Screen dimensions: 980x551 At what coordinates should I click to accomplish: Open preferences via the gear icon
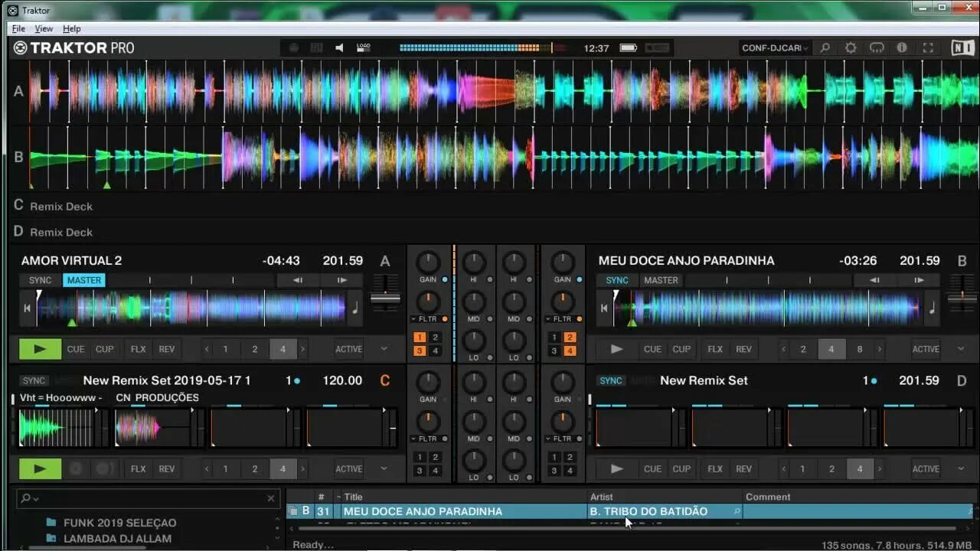pyautogui.click(x=851, y=47)
